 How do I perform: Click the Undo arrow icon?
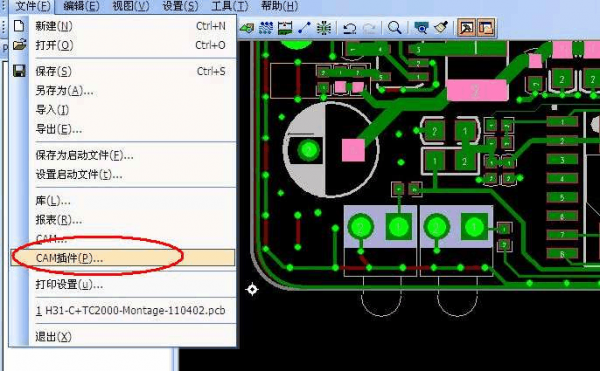349,28
